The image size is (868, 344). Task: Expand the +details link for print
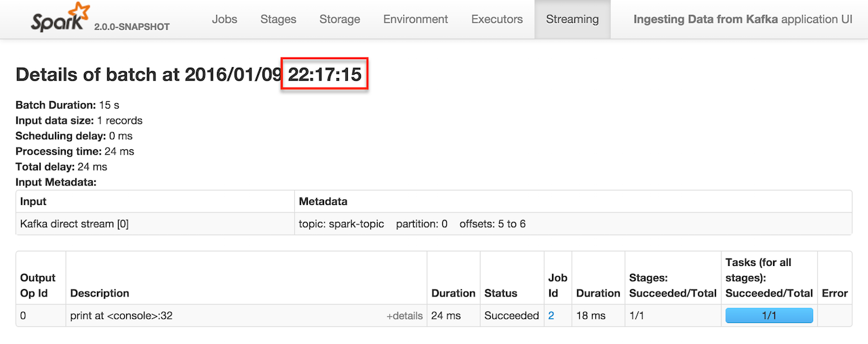point(405,316)
